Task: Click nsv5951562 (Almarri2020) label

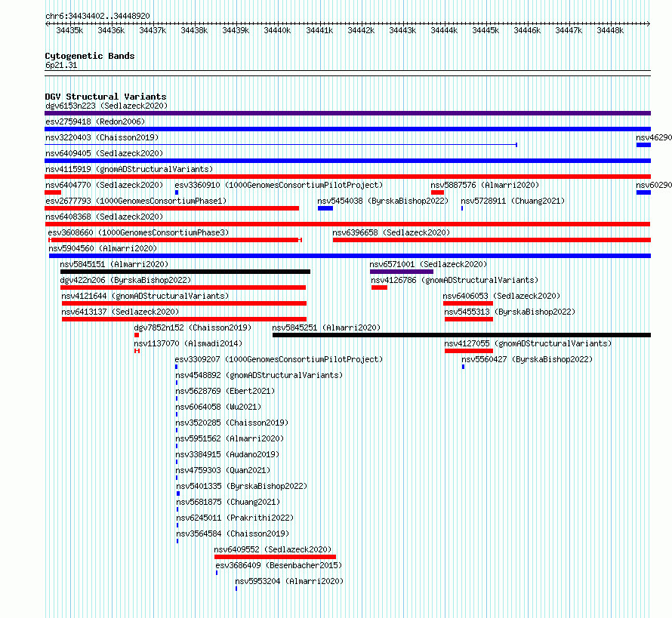Action: pos(230,438)
